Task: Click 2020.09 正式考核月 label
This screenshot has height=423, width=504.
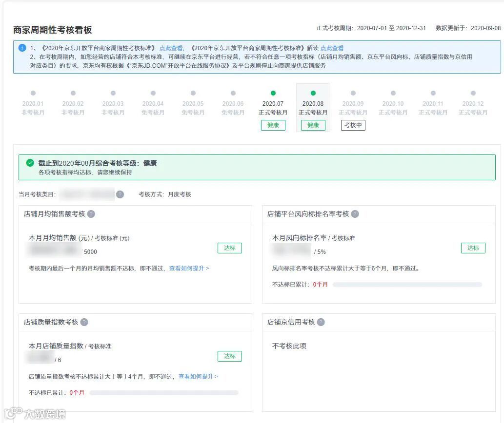Action: coord(353,113)
